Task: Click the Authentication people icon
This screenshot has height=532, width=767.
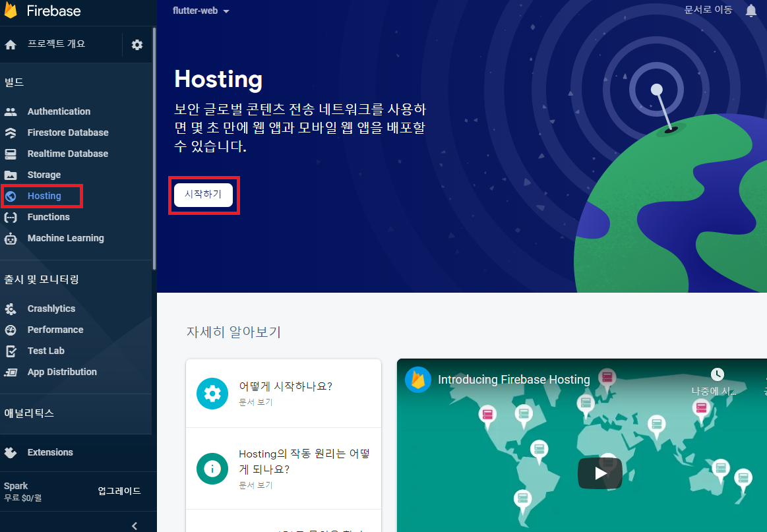Action: pyautogui.click(x=11, y=111)
